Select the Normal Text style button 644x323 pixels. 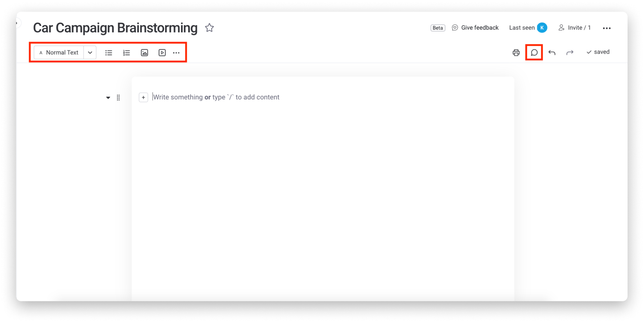click(x=59, y=53)
